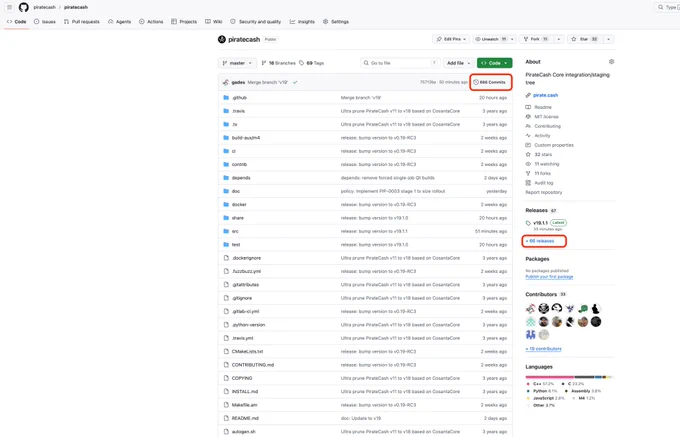Screen dimensions: 680x437
Task: Expand the Fork options arrow
Action: pos(559,39)
